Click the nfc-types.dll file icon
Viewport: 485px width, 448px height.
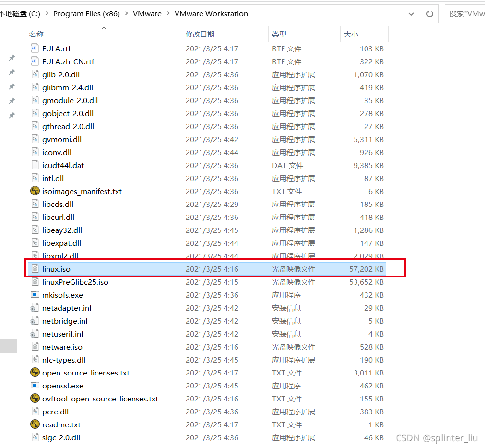[x=35, y=360]
